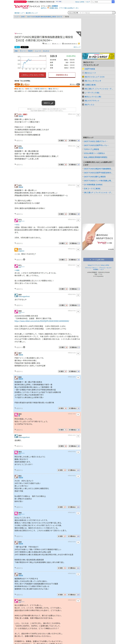Click the keyword search magnifier beside スレッド内
129x644 pixels.
click(114, 13)
